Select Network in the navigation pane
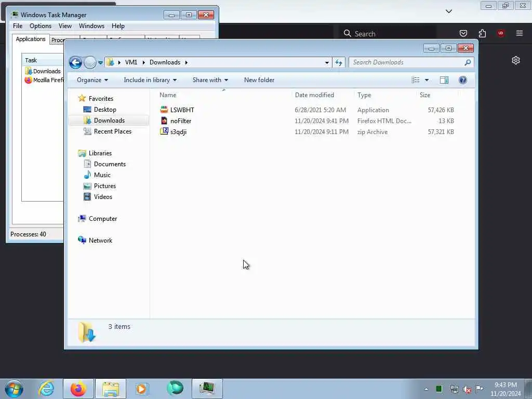 (x=100, y=240)
